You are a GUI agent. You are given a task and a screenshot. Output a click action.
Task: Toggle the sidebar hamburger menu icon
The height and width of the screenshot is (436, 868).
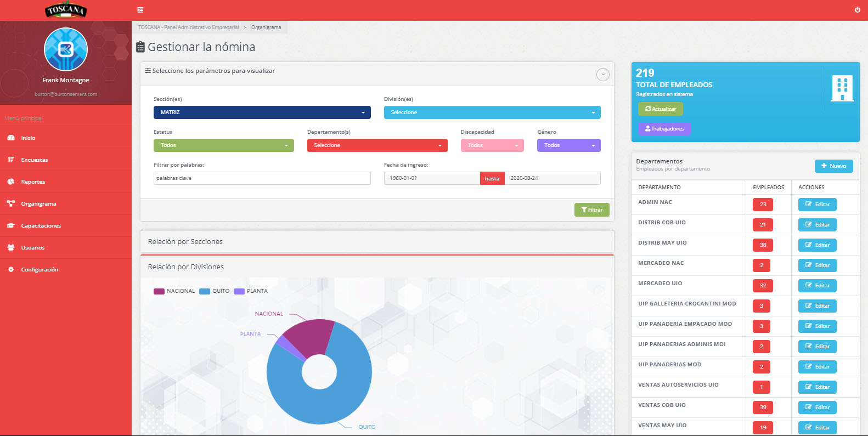[x=140, y=10]
